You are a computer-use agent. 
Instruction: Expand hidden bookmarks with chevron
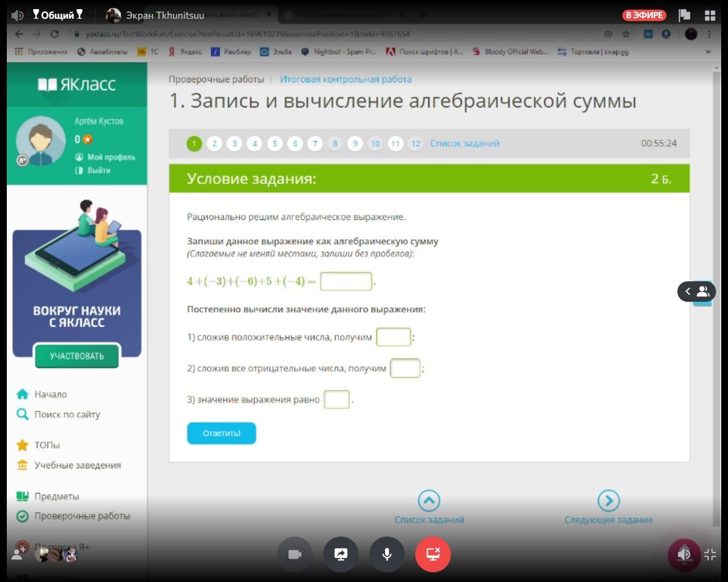coord(708,52)
